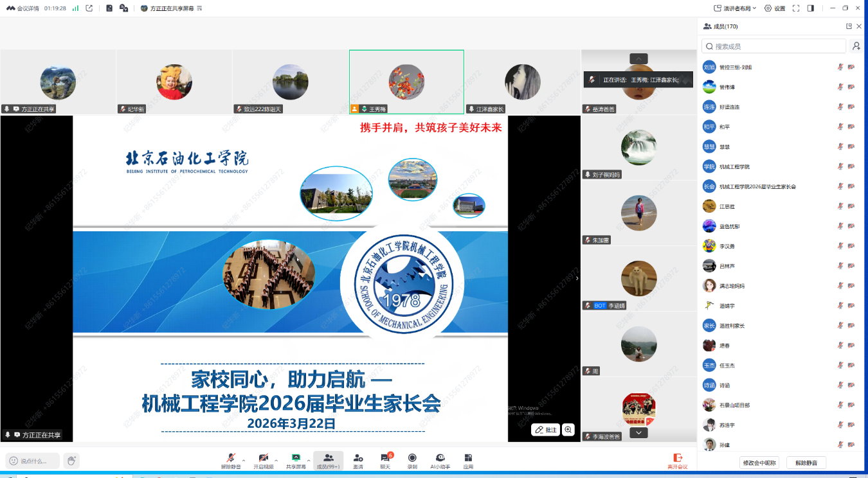Toggle 开启视频 camera button

point(263,460)
